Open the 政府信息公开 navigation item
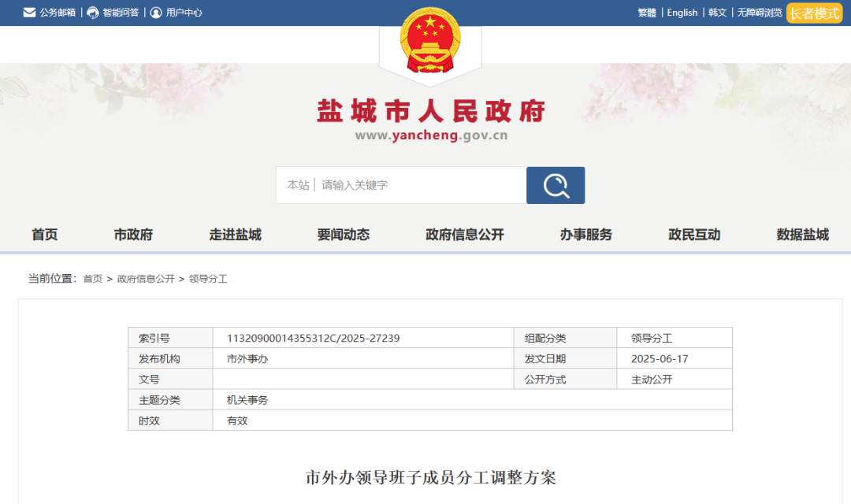This screenshot has width=851, height=504. 465,235
